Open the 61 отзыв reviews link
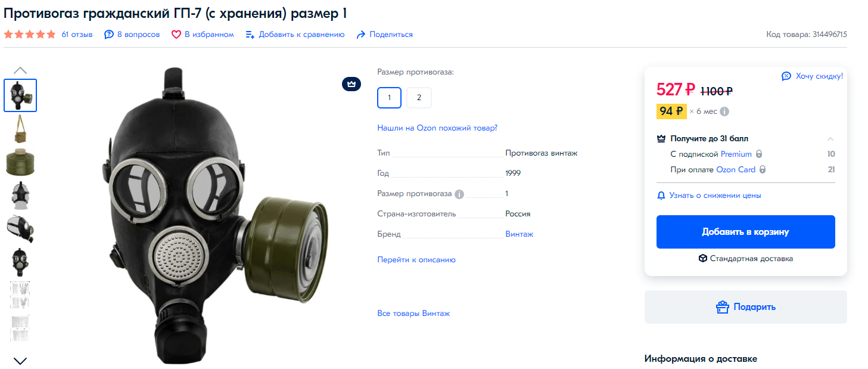868x369 pixels. [x=77, y=35]
